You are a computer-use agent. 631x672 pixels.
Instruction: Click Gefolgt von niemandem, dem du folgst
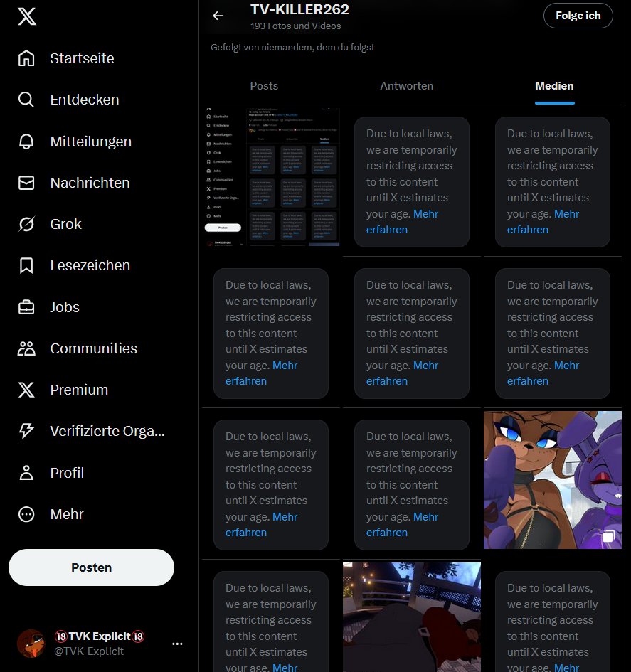click(292, 47)
